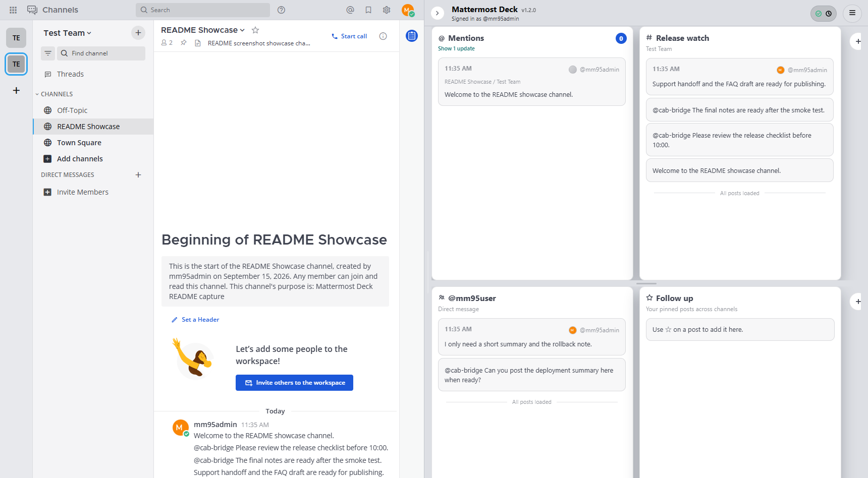
Task: Open the Test Team dropdown menu
Action: click(x=68, y=33)
